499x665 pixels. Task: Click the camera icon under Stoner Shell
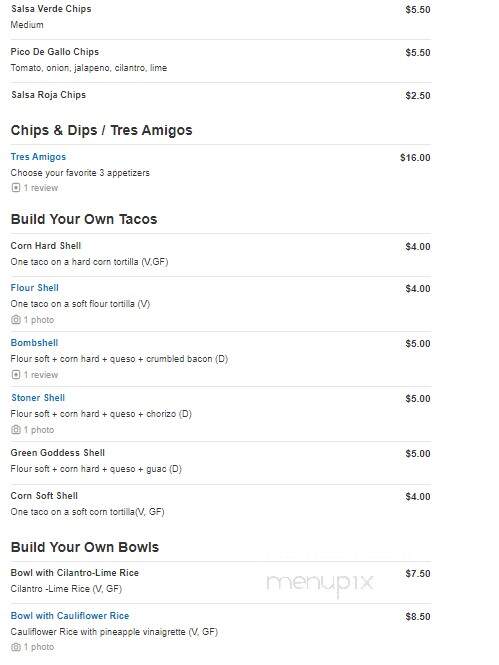click(16, 430)
